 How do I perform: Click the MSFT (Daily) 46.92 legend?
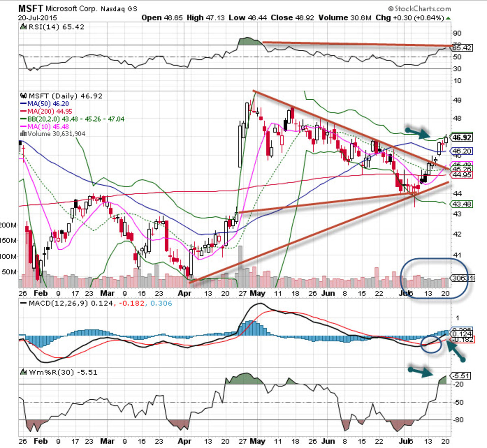(x=61, y=96)
